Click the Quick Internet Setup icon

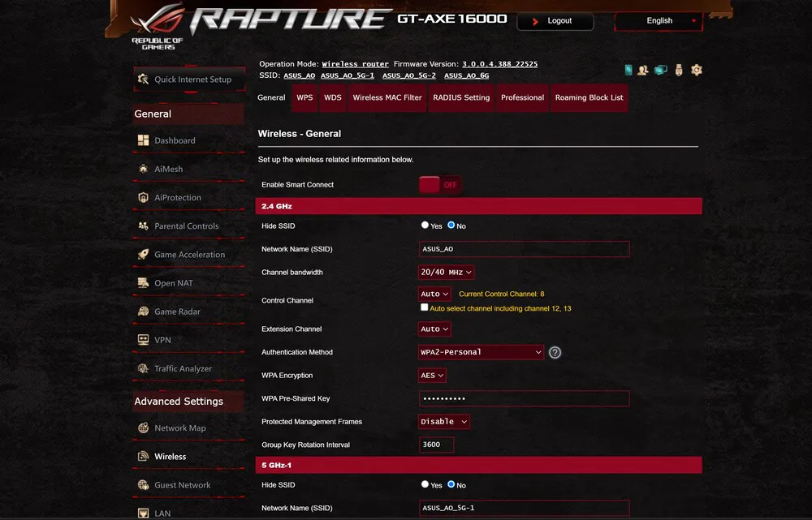pyautogui.click(x=144, y=80)
